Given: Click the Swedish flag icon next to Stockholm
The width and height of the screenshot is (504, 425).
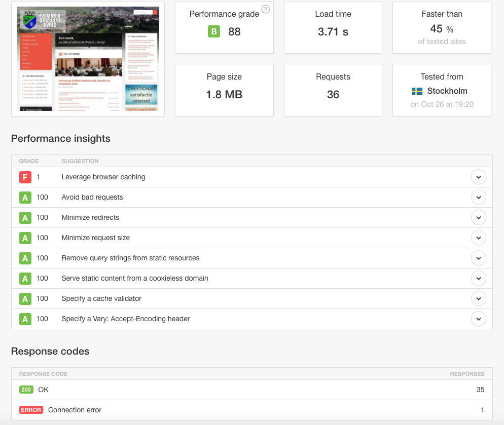Looking at the screenshot, I should (417, 91).
